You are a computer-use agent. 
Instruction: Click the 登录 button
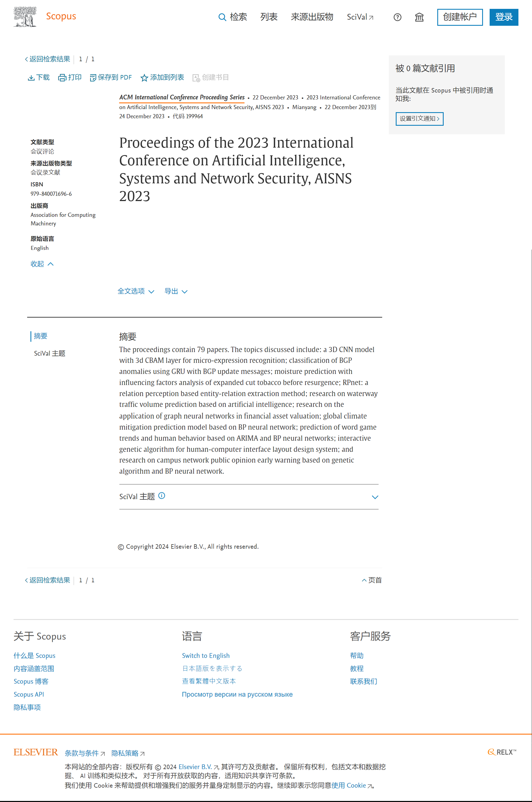pos(504,17)
